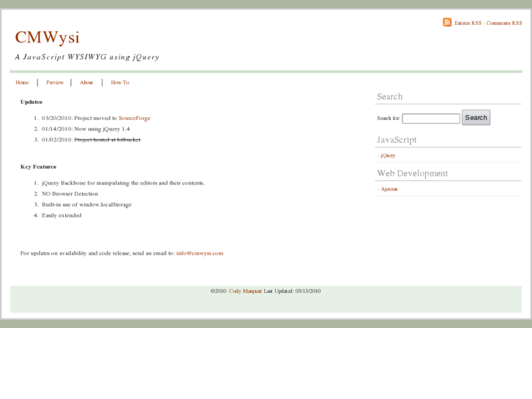Visit the Cody Marquart footer link
This screenshot has width=532, height=399.
click(245, 291)
